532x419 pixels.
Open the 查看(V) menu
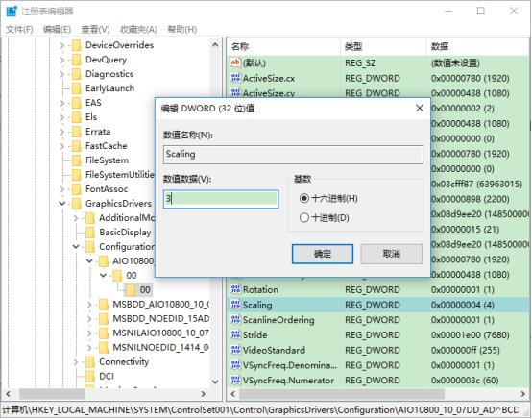(x=95, y=29)
